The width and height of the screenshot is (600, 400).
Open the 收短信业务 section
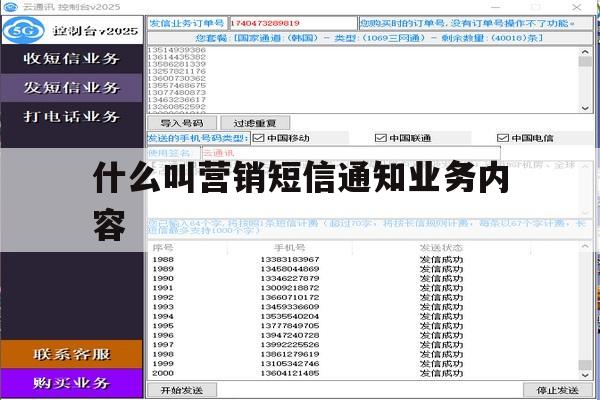pos(72,59)
